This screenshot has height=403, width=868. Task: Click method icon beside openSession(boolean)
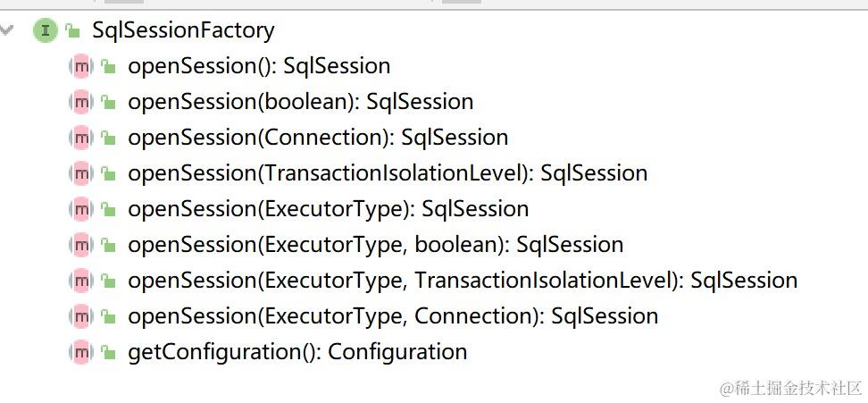tap(81, 102)
